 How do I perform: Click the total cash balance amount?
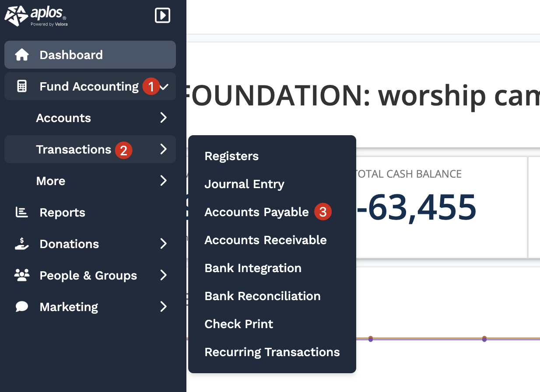click(416, 207)
